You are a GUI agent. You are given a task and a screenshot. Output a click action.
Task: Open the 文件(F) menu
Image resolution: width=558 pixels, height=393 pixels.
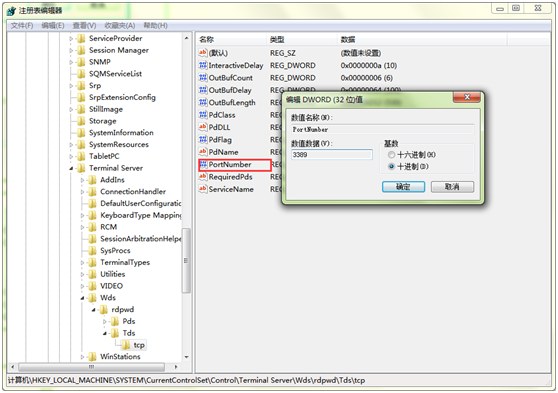coord(22,26)
